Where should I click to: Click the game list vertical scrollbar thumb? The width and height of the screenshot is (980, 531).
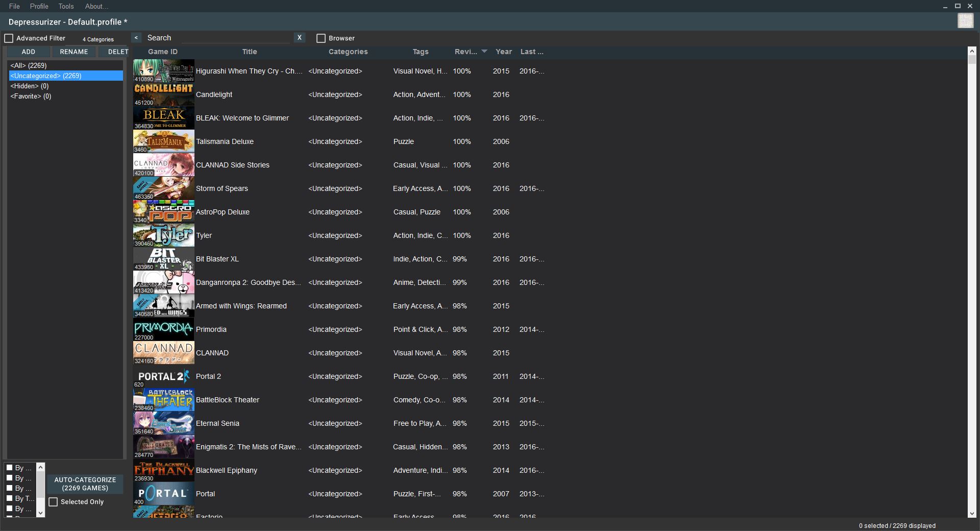(x=972, y=59)
